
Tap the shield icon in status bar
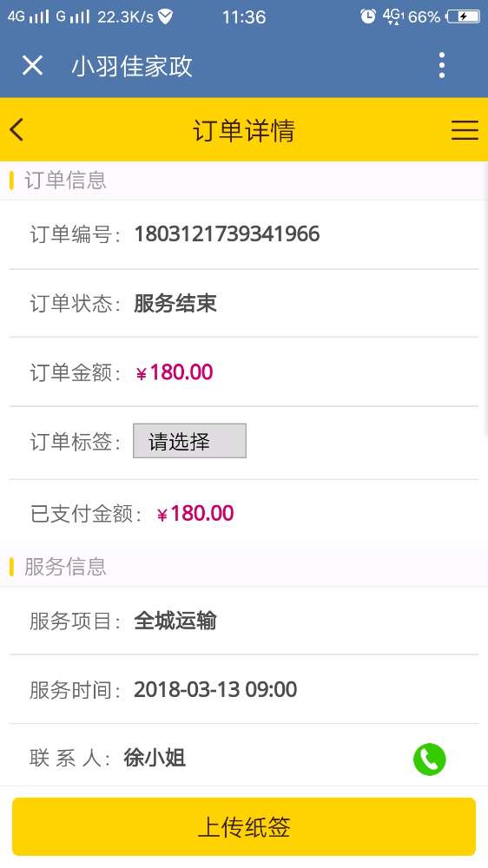(165, 16)
